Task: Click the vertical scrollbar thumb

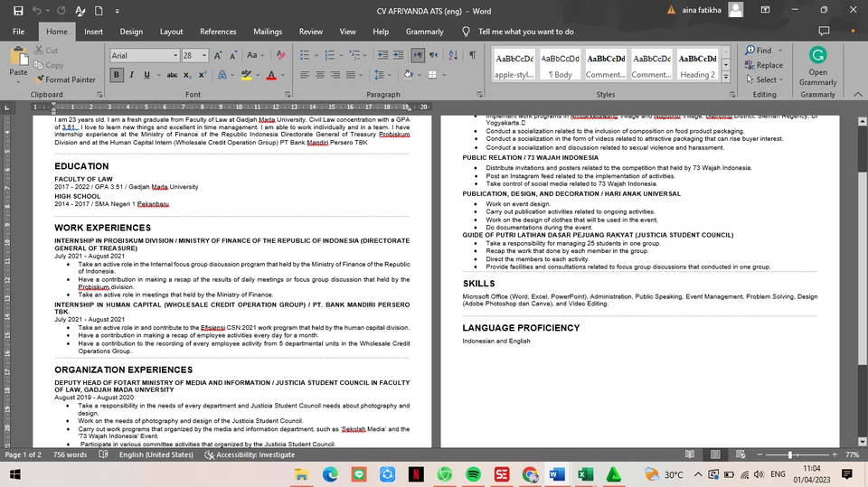Action: [x=862, y=268]
